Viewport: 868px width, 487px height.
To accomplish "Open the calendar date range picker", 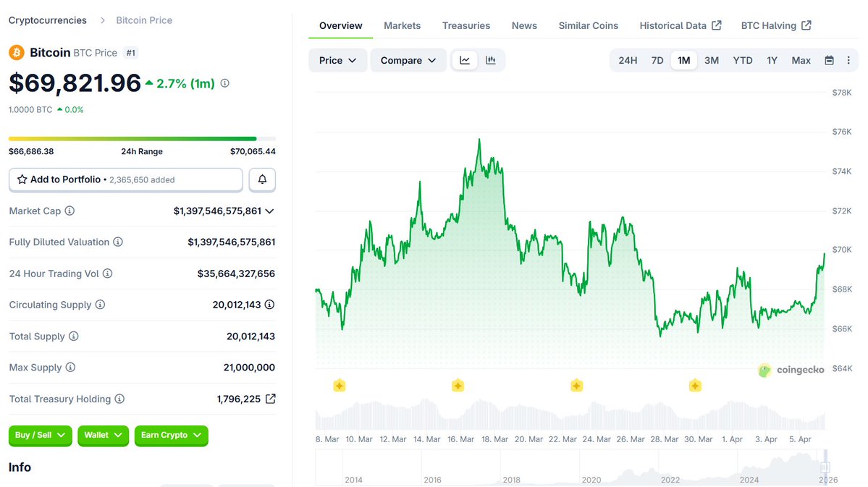I will pos(829,60).
